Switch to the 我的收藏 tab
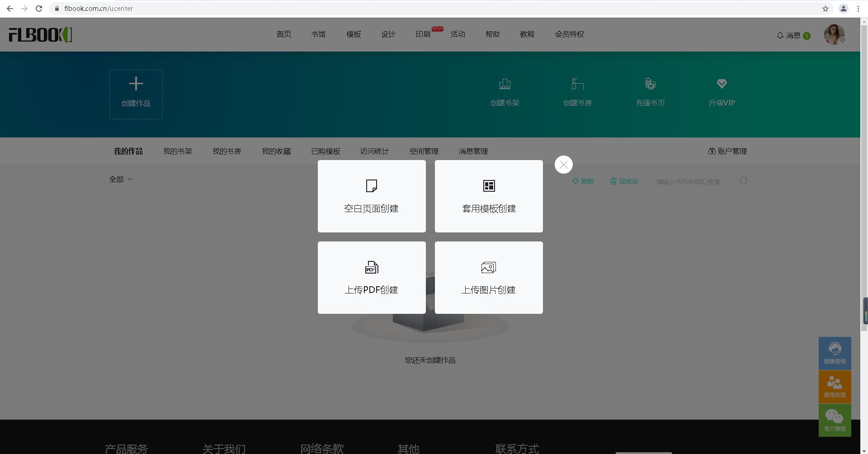 (x=276, y=151)
